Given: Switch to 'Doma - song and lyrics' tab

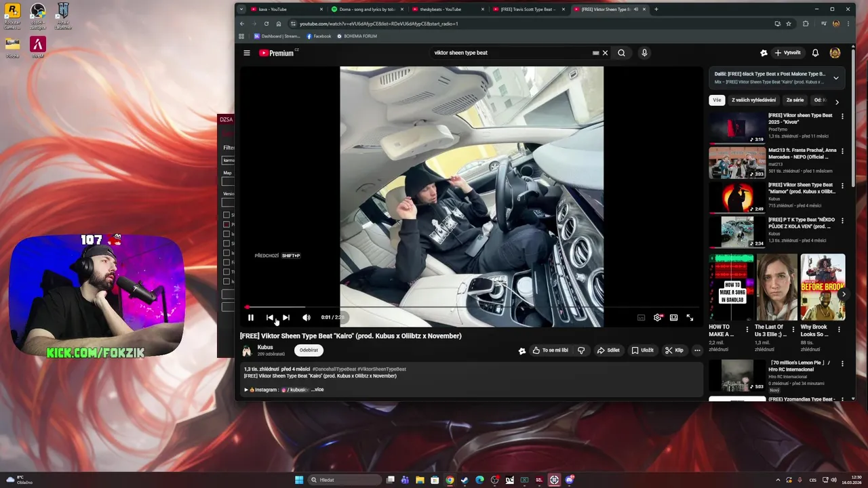Looking at the screenshot, I should click(x=367, y=9).
